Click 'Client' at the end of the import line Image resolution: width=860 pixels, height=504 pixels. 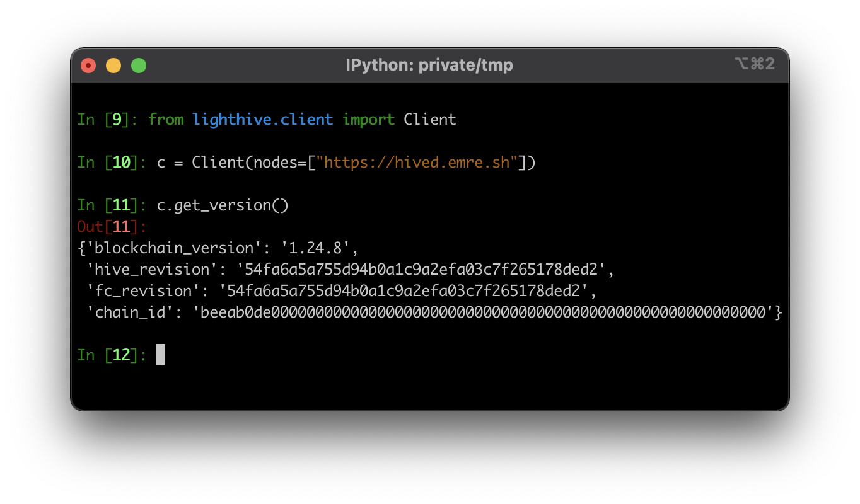coord(430,120)
